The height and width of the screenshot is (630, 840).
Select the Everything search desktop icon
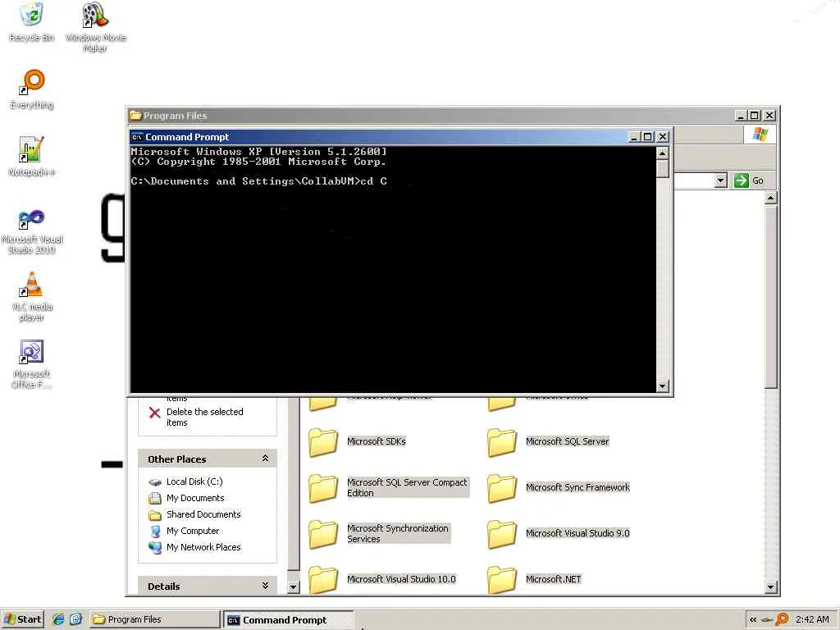[32, 89]
